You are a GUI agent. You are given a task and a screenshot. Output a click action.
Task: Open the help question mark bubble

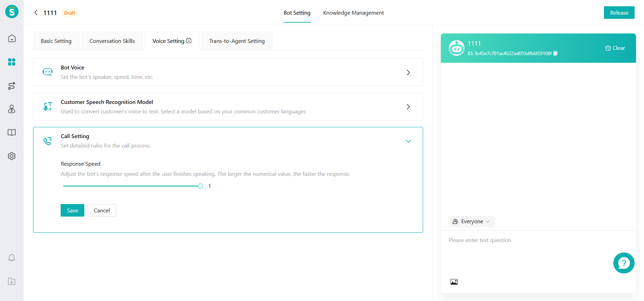pos(623,263)
